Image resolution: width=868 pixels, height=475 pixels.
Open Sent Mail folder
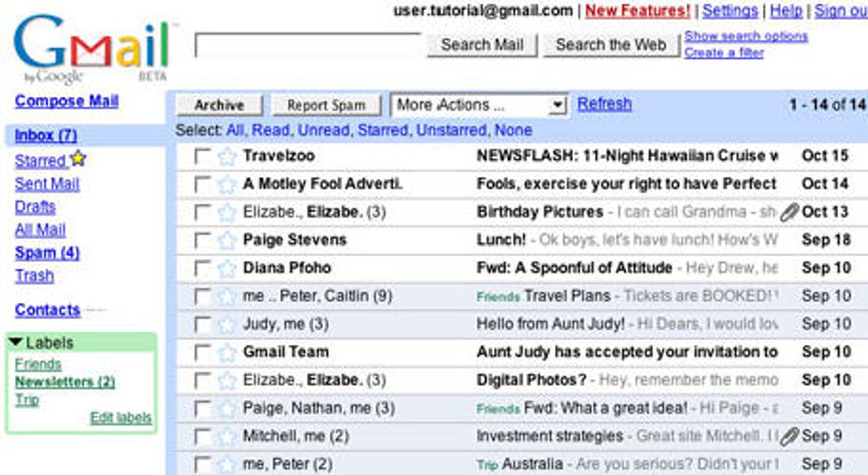click(47, 184)
